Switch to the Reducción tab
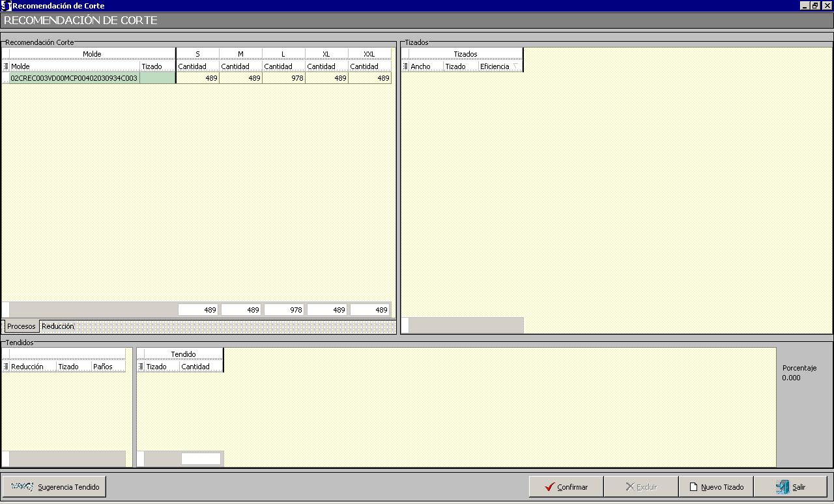This screenshot has height=504, width=834. point(58,326)
